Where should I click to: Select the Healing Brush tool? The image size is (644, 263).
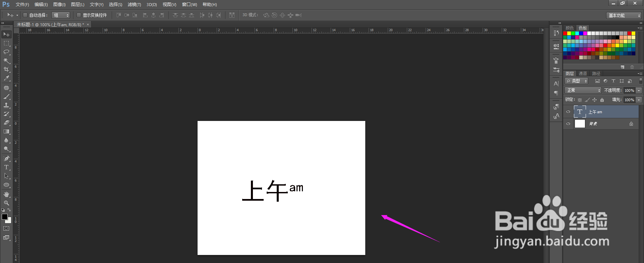6,88
